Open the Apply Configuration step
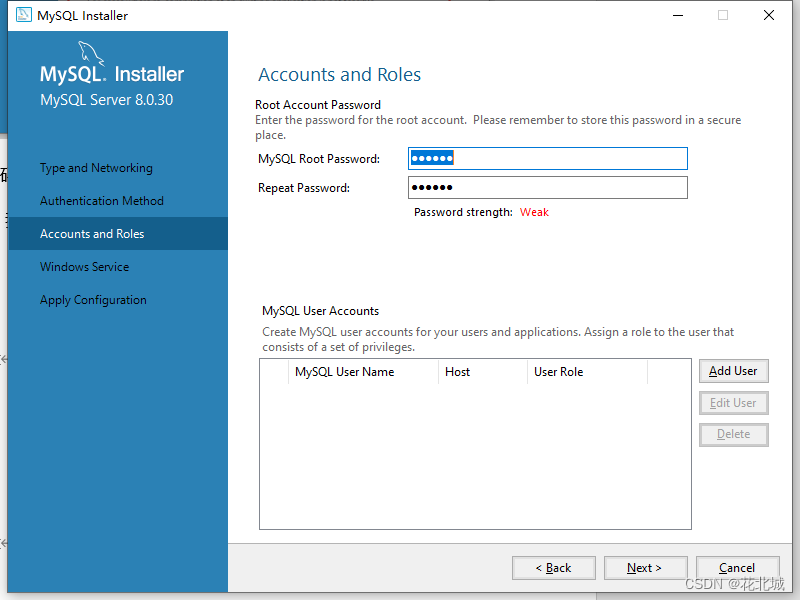Viewport: 800px width, 600px height. coord(93,300)
